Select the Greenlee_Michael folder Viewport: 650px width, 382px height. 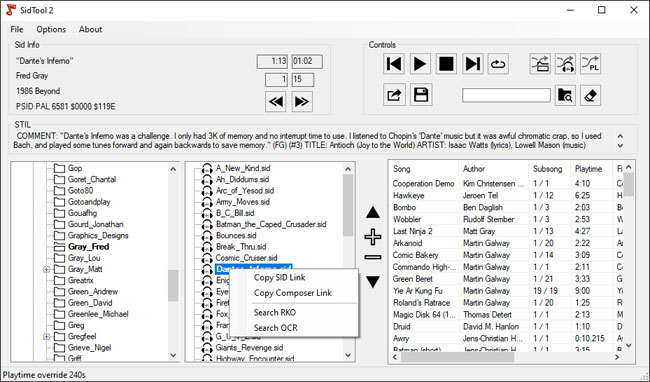[x=98, y=314]
